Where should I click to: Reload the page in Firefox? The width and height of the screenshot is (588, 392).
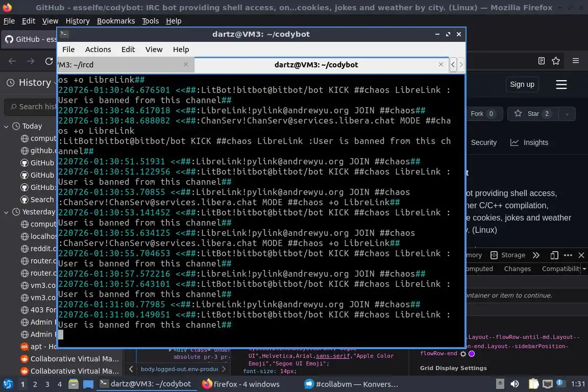(x=49, y=61)
